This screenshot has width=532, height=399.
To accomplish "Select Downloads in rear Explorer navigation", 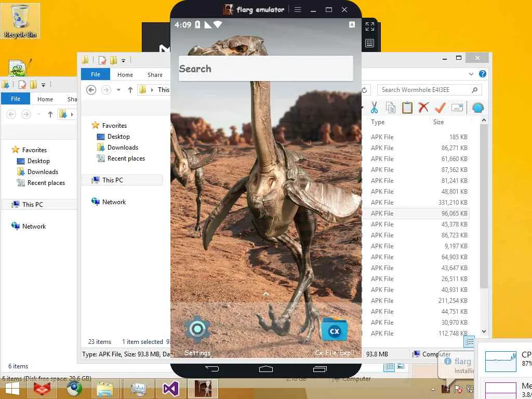I will tap(43, 171).
